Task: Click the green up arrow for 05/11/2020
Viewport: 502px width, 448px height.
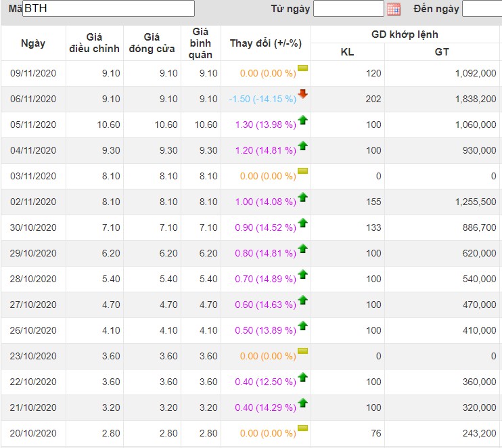Action: click(303, 120)
